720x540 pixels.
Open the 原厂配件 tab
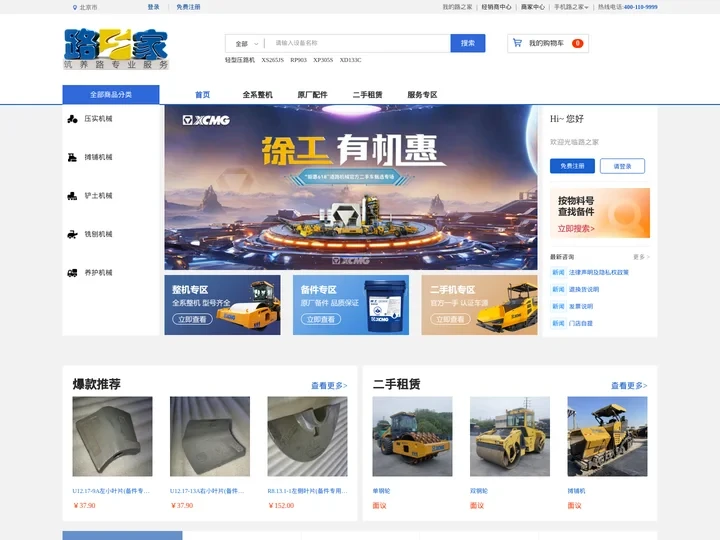tap(312, 95)
